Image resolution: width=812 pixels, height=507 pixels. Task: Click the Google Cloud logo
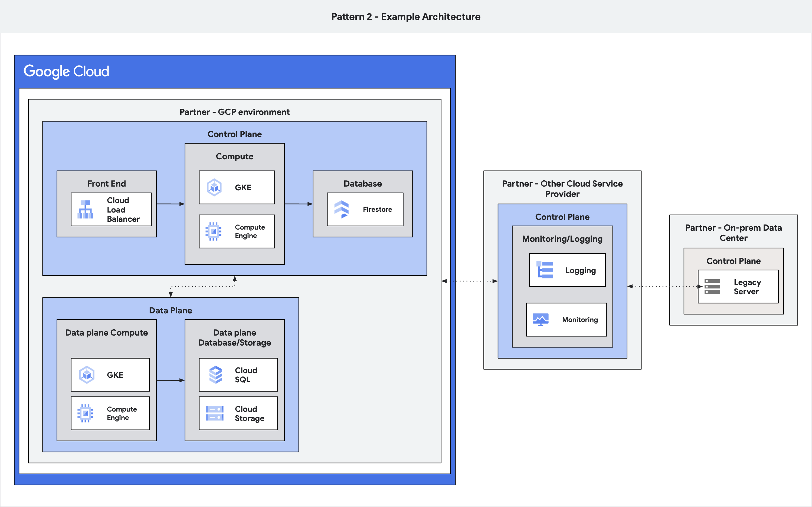pyautogui.click(x=66, y=71)
